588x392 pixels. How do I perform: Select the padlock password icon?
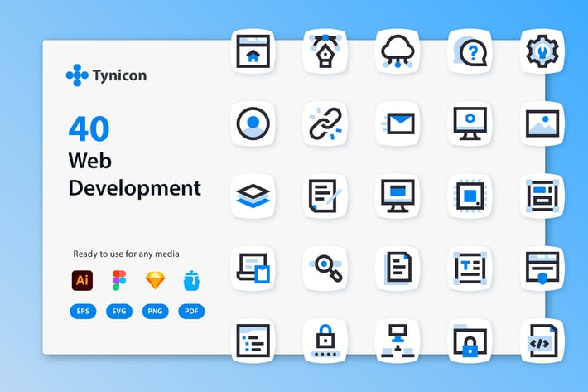point(325,341)
